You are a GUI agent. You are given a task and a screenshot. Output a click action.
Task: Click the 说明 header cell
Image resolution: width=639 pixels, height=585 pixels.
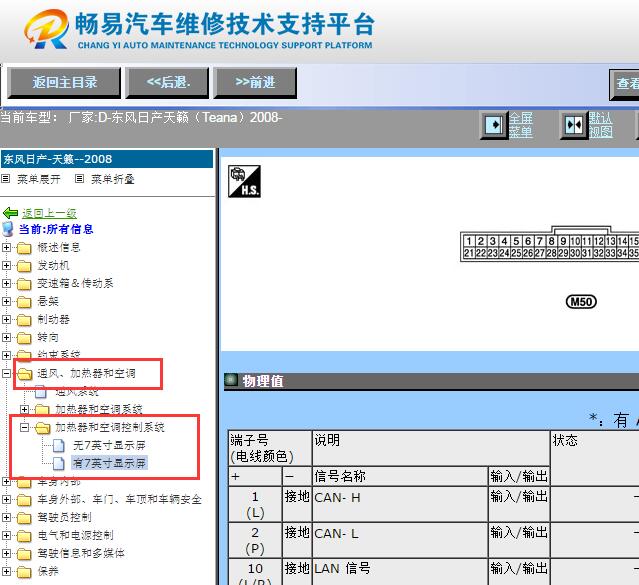pos(431,448)
